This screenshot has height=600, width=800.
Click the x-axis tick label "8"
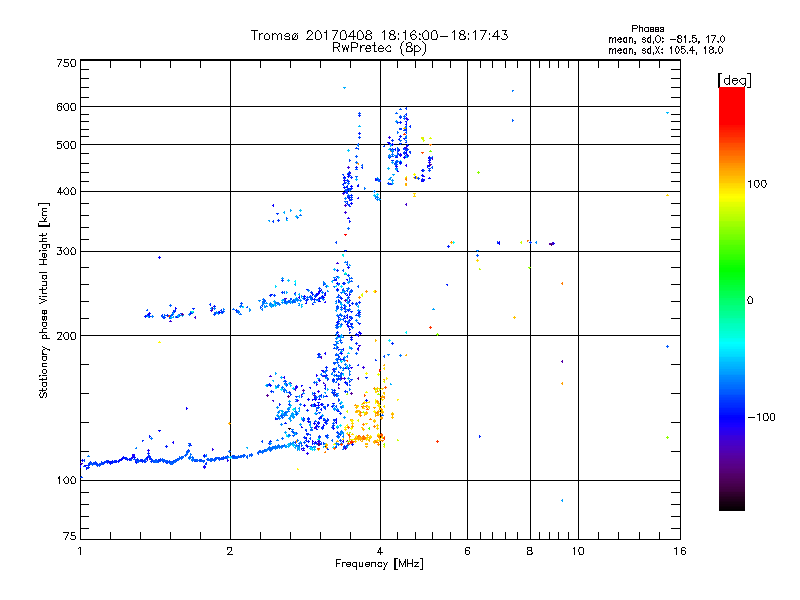(x=530, y=551)
